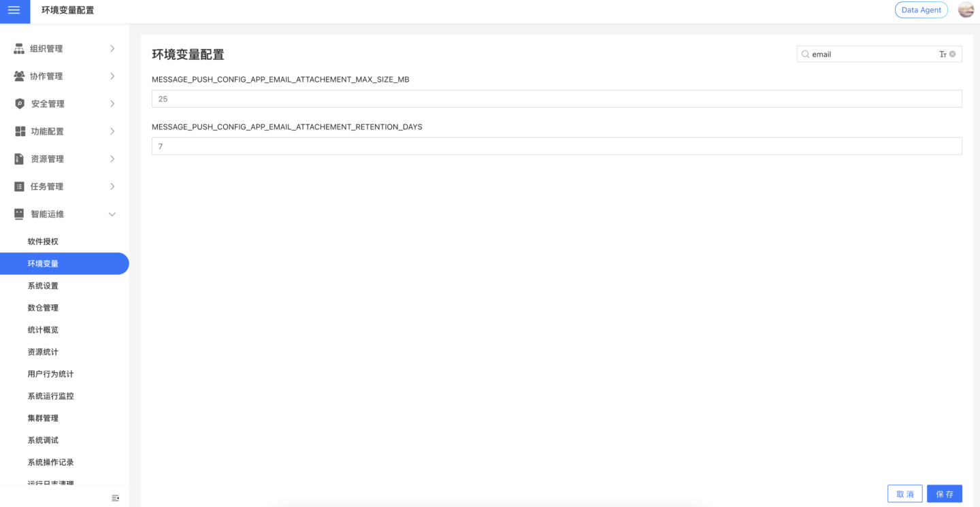Save changes with the 保存 button
Screen dimensions: 980x507
pos(945,494)
